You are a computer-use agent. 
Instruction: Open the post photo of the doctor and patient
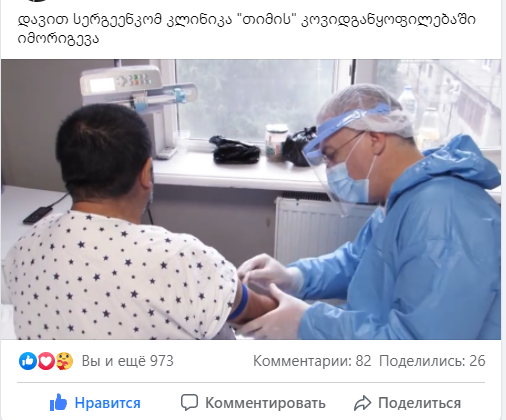251,199
